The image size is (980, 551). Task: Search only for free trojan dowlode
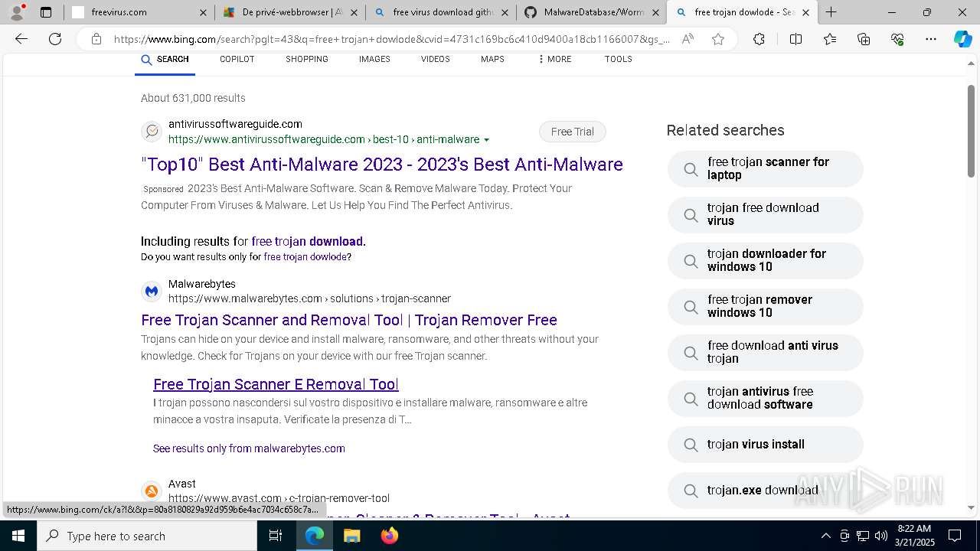coord(305,257)
